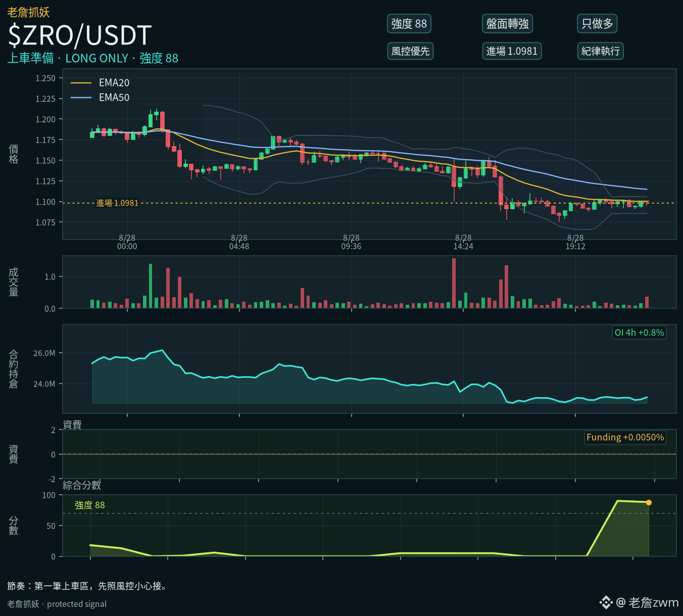This screenshot has width=683, height=616.
Task: Click the 強度 88 tag badge
Action: click(409, 24)
